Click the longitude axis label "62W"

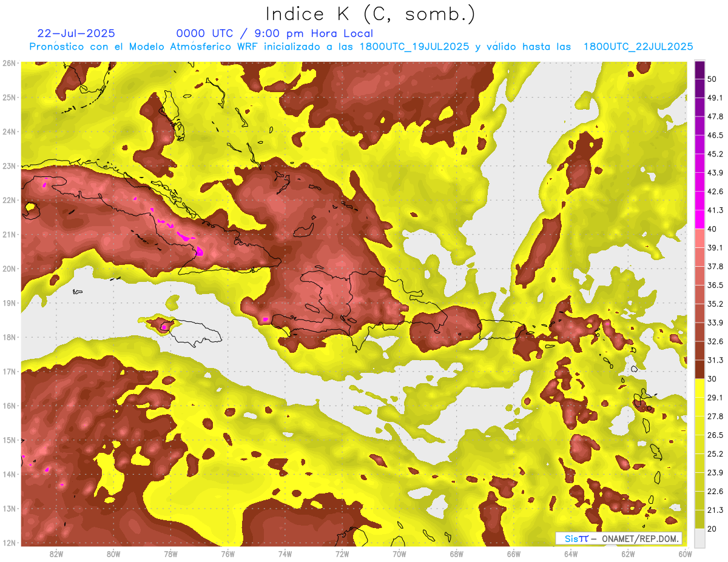(x=628, y=554)
